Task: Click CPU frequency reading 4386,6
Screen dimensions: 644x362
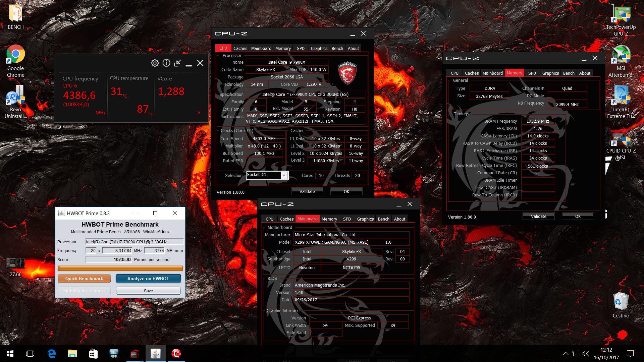Action: pyautogui.click(x=79, y=96)
